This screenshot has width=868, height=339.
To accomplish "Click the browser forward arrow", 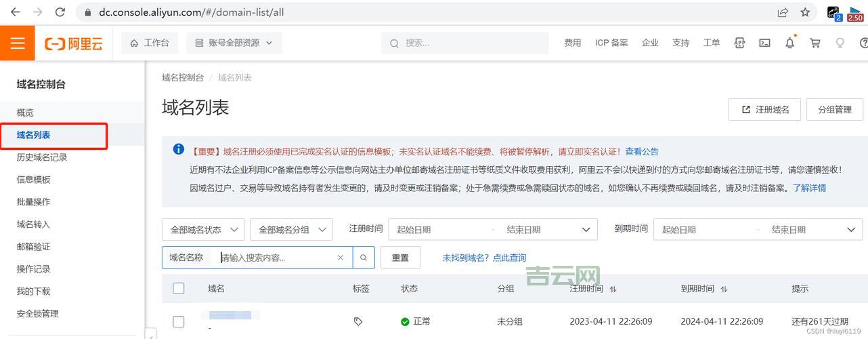I will [38, 12].
